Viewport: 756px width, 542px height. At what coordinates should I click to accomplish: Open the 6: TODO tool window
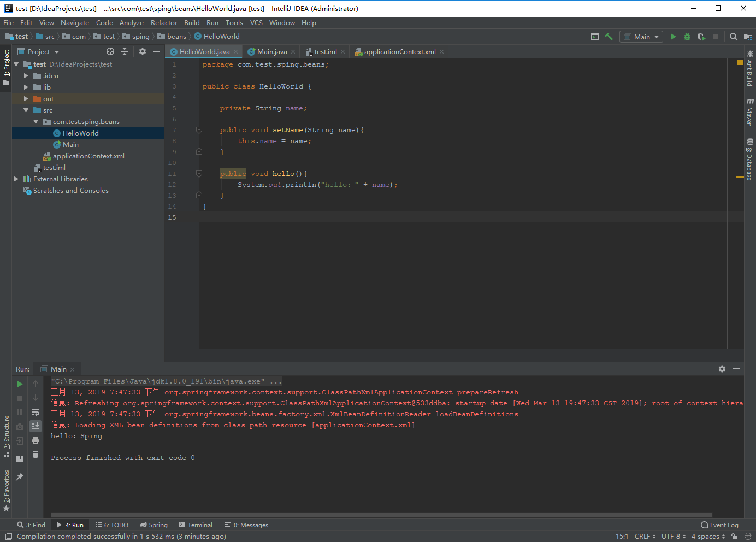pos(112,525)
